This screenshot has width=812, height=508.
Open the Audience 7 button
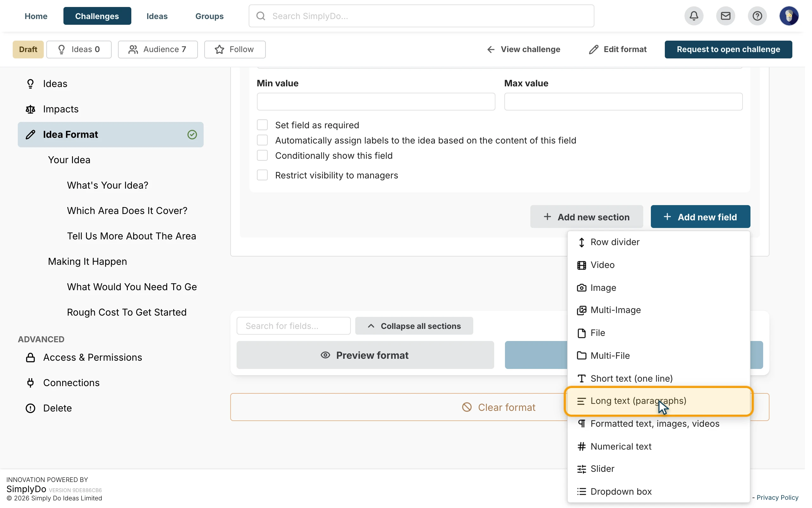coord(158,50)
